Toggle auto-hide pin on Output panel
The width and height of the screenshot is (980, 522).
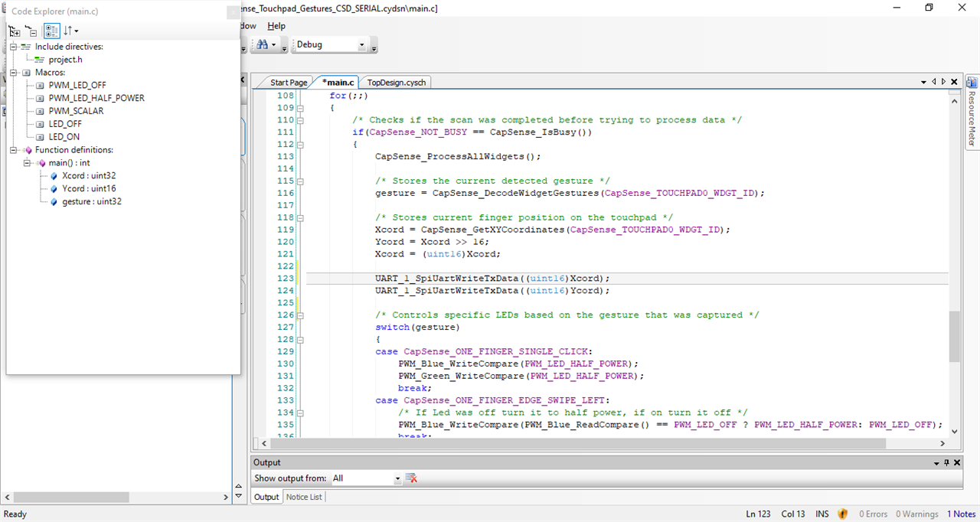point(946,463)
